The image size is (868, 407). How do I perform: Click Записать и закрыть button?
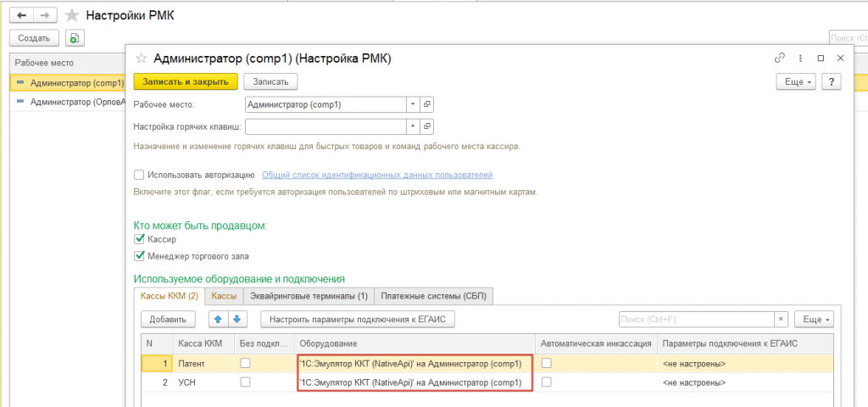[186, 81]
